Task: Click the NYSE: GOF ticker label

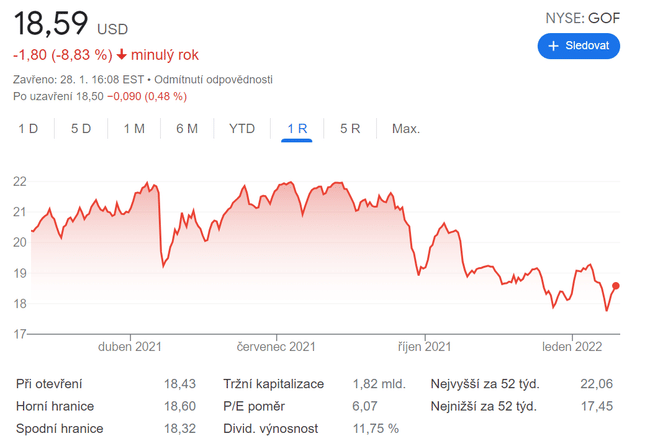Action: pos(582,18)
